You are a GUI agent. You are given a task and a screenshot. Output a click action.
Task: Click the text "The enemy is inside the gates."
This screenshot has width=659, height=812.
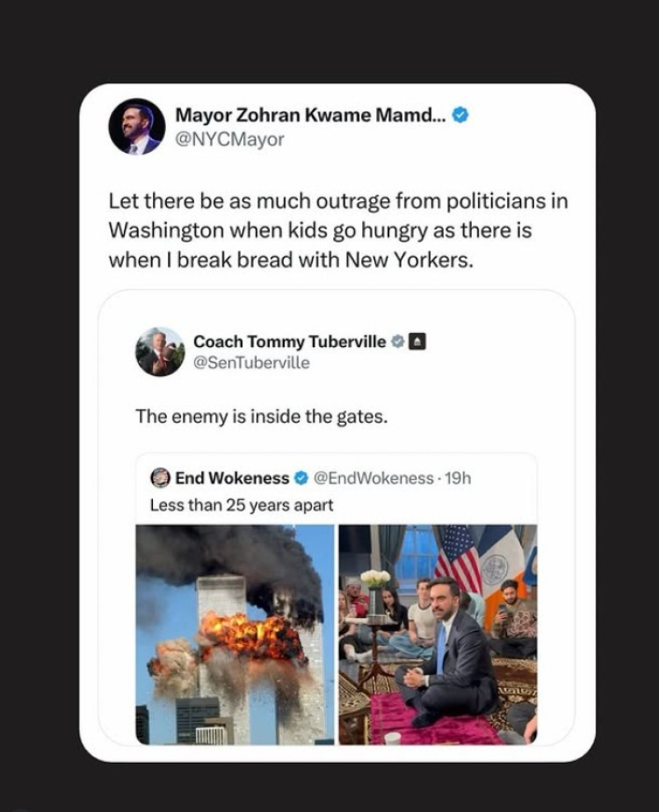tap(261, 416)
